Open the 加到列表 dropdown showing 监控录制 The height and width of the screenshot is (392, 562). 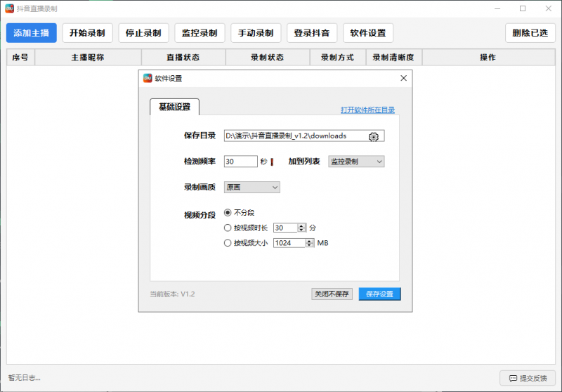coord(356,162)
